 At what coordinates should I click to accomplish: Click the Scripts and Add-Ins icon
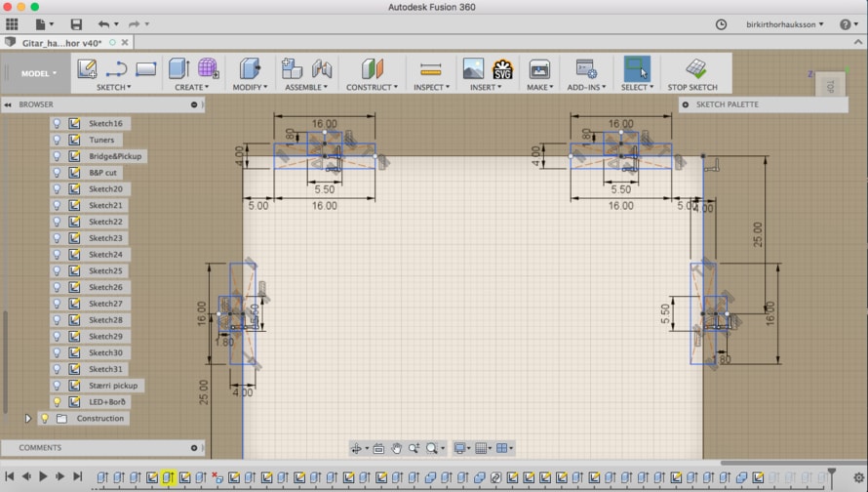click(586, 68)
